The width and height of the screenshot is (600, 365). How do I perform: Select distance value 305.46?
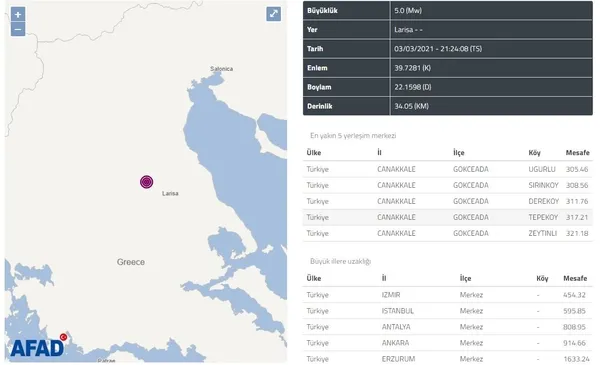point(577,169)
